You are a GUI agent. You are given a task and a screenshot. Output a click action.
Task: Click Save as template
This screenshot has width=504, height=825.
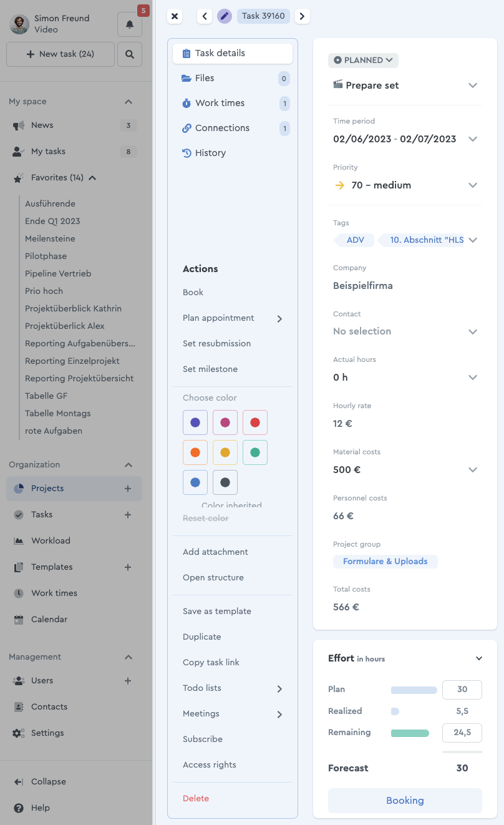click(217, 612)
